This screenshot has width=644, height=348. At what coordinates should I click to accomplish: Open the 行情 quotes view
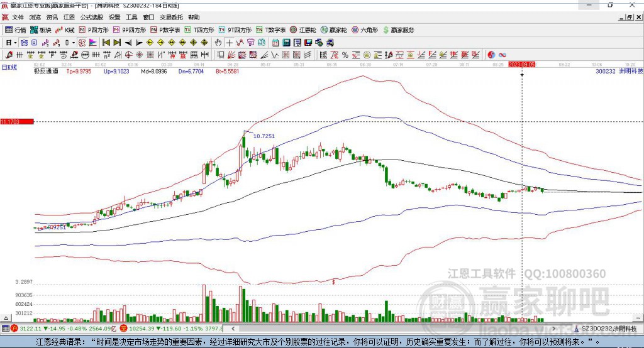[x=16, y=30]
